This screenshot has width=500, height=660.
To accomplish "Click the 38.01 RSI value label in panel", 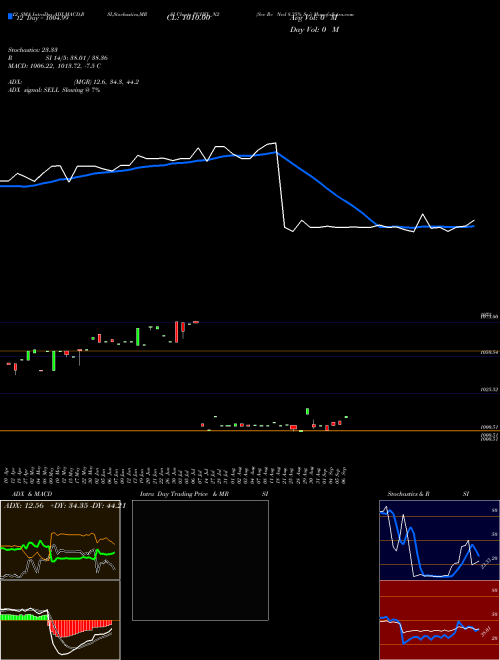I will click(x=484, y=631).
